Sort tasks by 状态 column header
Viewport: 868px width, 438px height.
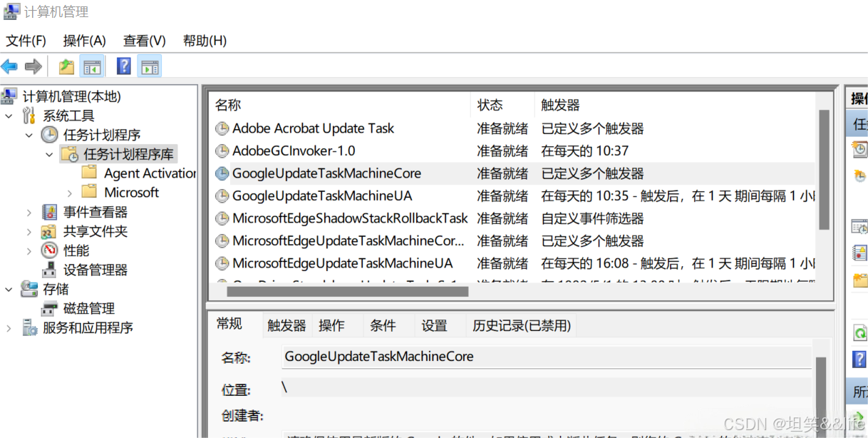tap(502, 105)
